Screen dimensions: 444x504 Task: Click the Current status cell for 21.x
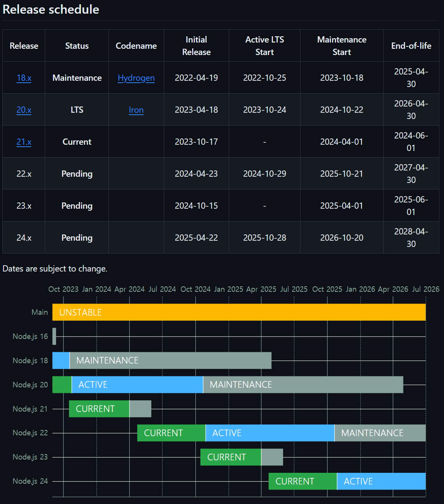coord(77,142)
